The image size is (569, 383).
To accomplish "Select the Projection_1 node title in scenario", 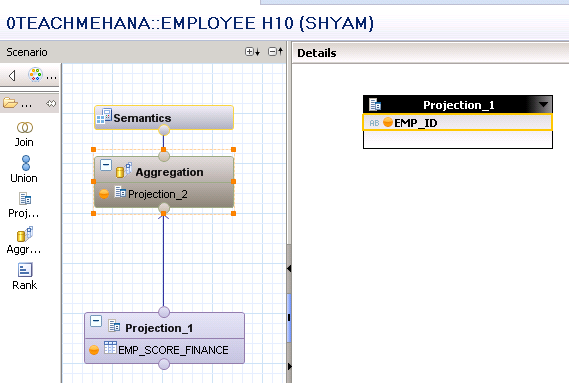I will [159, 328].
